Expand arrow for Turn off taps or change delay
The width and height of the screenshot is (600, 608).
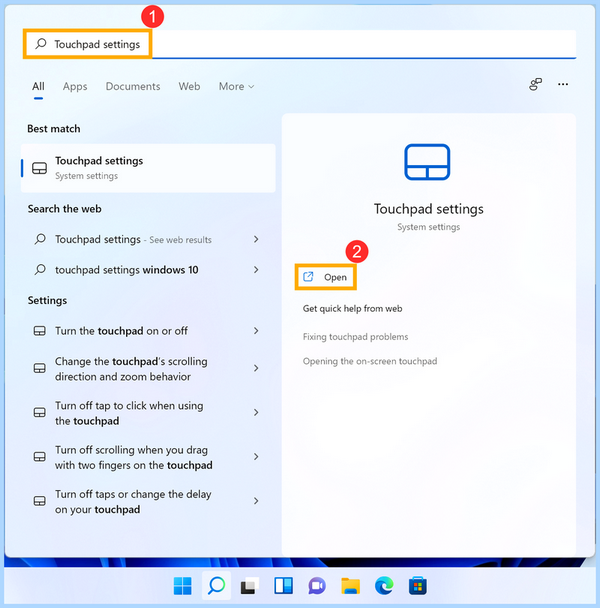pyautogui.click(x=256, y=501)
